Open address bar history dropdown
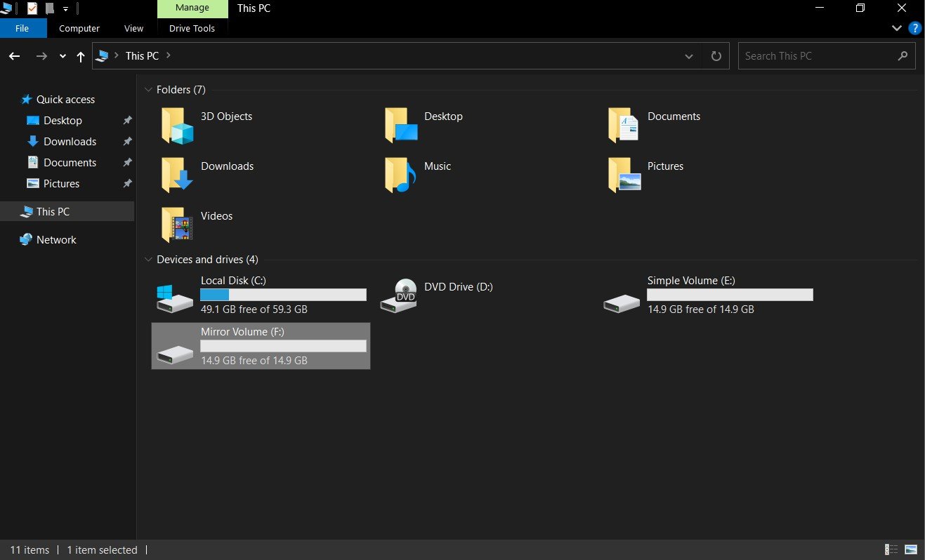The width and height of the screenshot is (925, 560). click(x=690, y=56)
